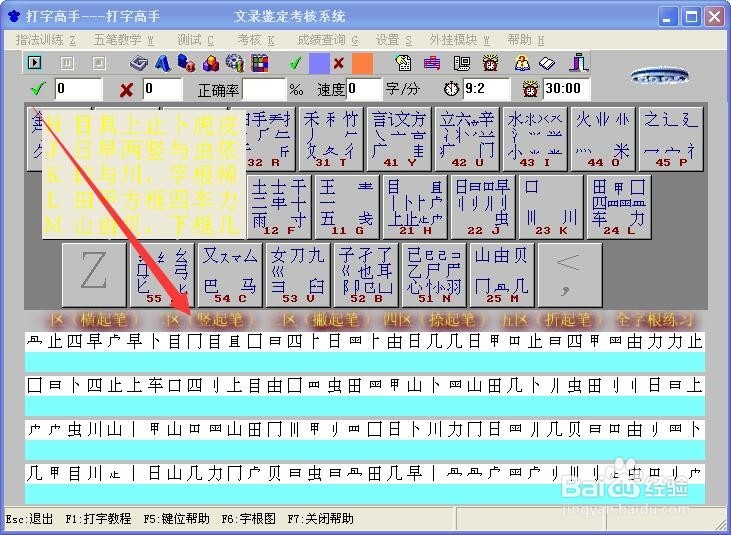The height and width of the screenshot is (535, 731).
Task: Click the 42 U key on the keyboard
Action: (x=467, y=139)
